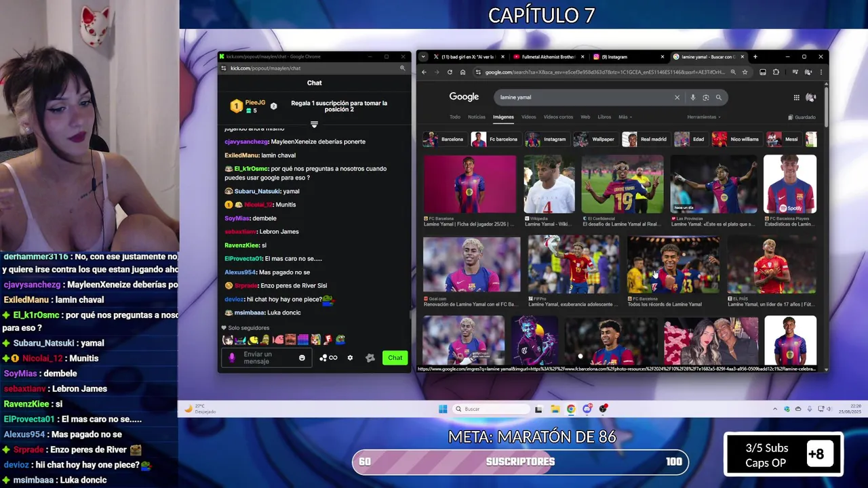Click the Chrome home button
Screen dimensions: 868x488
click(462, 72)
